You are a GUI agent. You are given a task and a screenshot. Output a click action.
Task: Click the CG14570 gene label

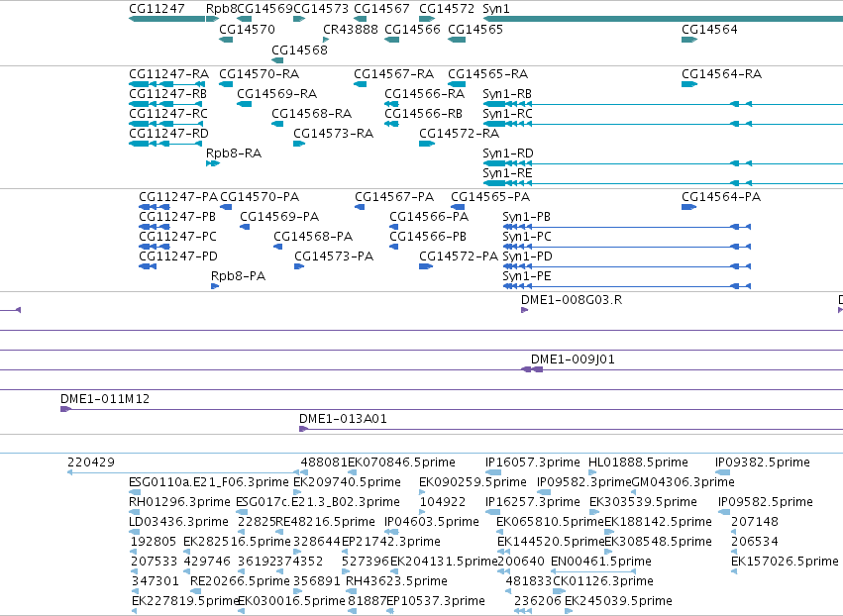(x=247, y=29)
